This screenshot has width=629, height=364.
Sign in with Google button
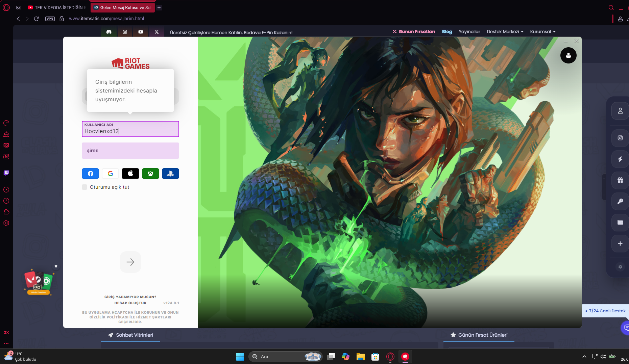click(x=111, y=174)
